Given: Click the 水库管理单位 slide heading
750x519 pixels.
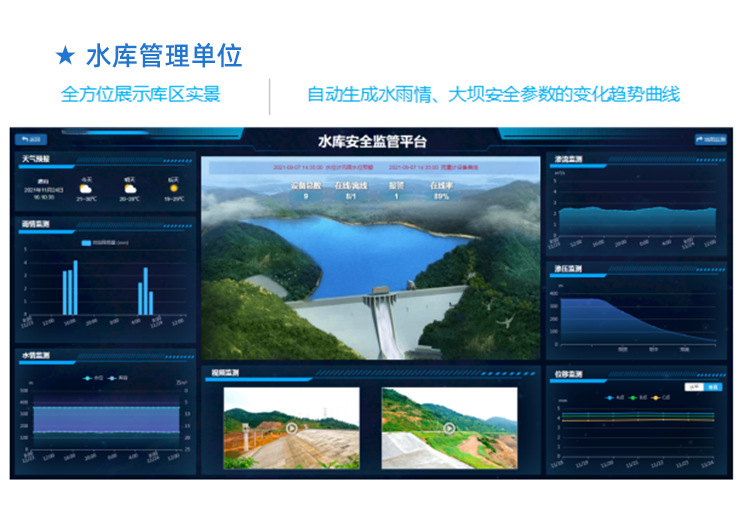Looking at the screenshot, I should pos(164,55).
